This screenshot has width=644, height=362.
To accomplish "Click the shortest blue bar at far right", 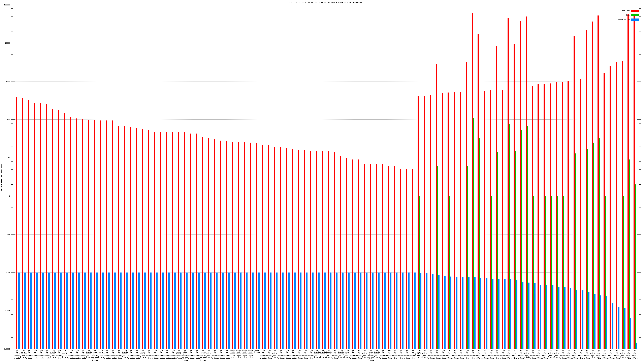I will [637, 346].
